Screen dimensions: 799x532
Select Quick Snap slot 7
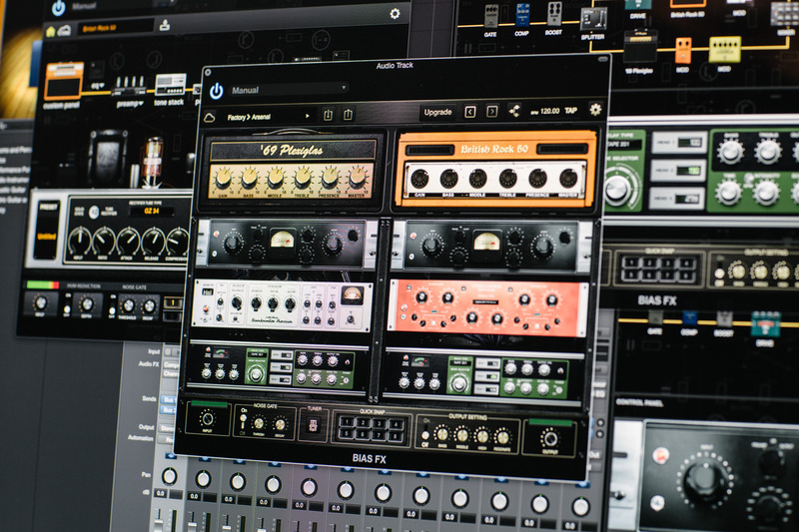(379, 436)
